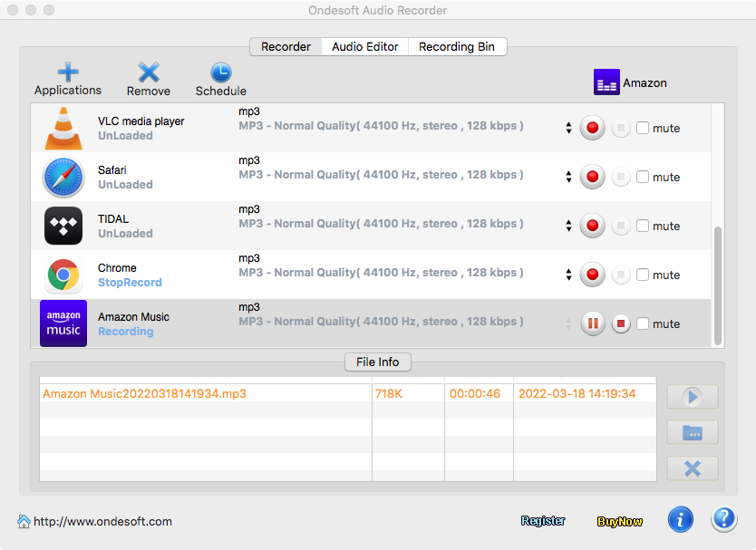756x550 pixels.
Task: Open the help question mark icon
Action: [723, 519]
